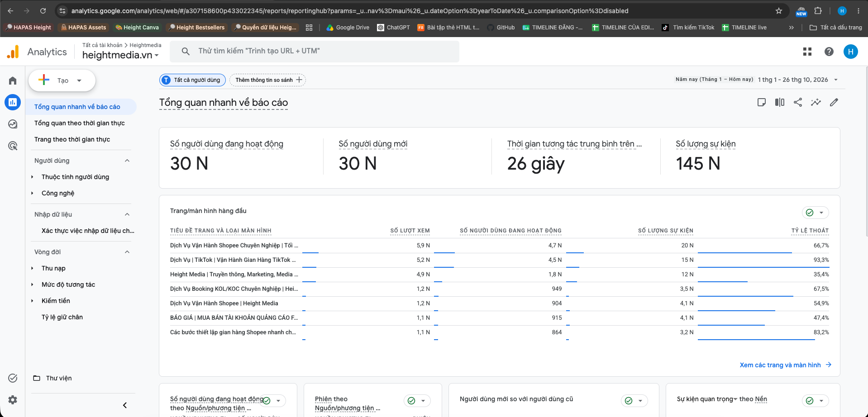Image resolution: width=868 pixels, height=417 pixels.
Task: Click Tất cả người dùng chip
Action: click(192, 80)
